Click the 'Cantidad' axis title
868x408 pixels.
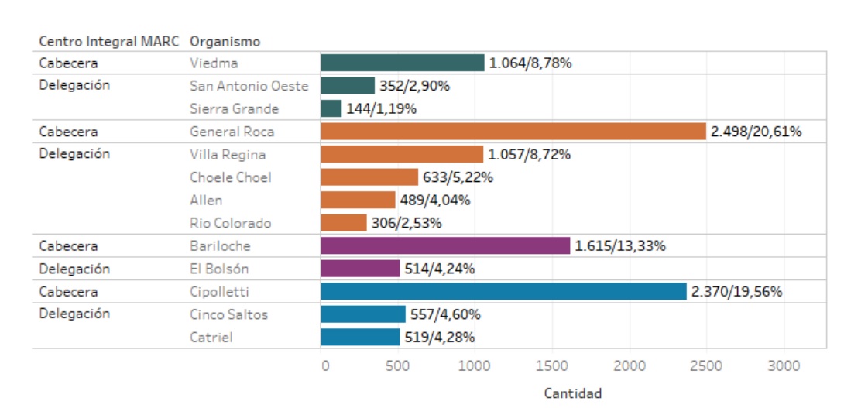pyautogui.click(x=572, y=393)
